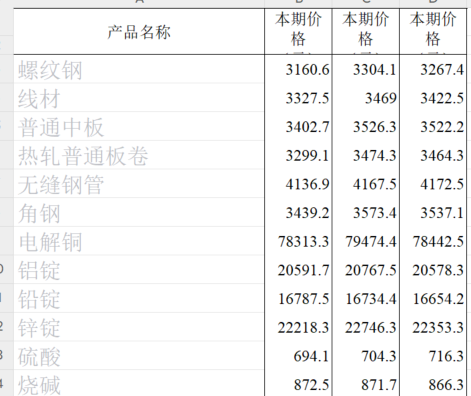Image resolution: width=471 pixels, height=396 pixels.
Task: Click the 本期价格 header above 3304.1
Action: click(x=366, y=32)
